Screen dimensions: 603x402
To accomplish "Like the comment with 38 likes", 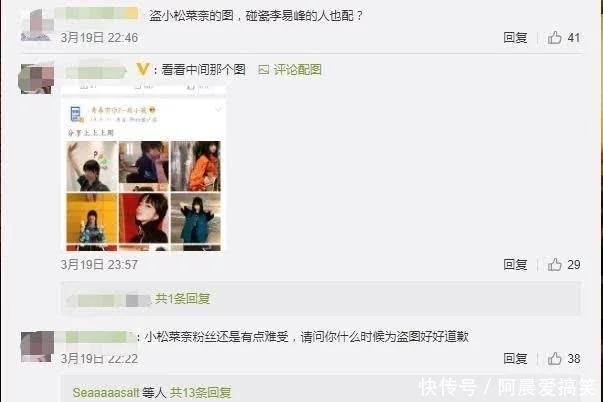I will point(554,359).
